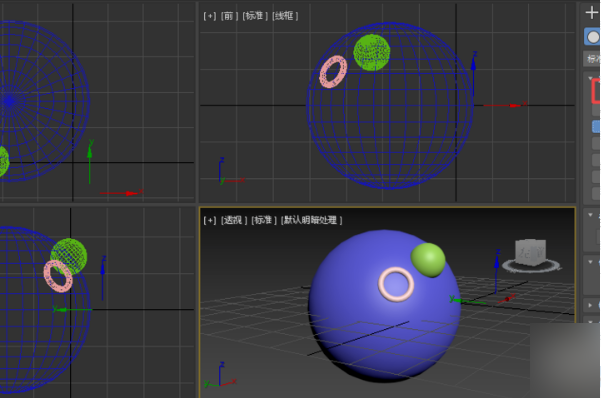Select the green sphere in the perspective view
Image resolution: width=601 pixels, height=398 pixels.
[x=428, y=260]
